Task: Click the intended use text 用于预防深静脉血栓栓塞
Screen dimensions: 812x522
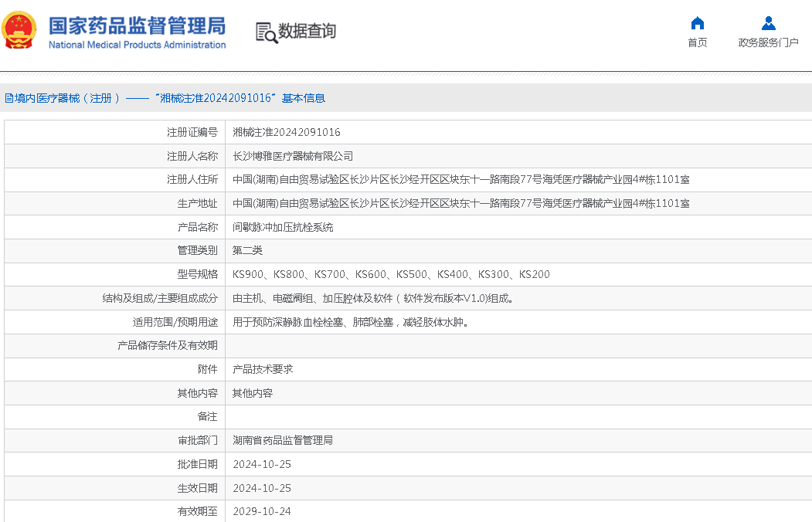Action: 350,322
